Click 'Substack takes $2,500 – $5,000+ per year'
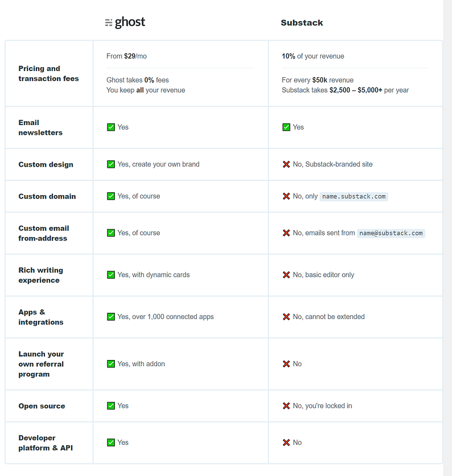 (x=345, y=90)
